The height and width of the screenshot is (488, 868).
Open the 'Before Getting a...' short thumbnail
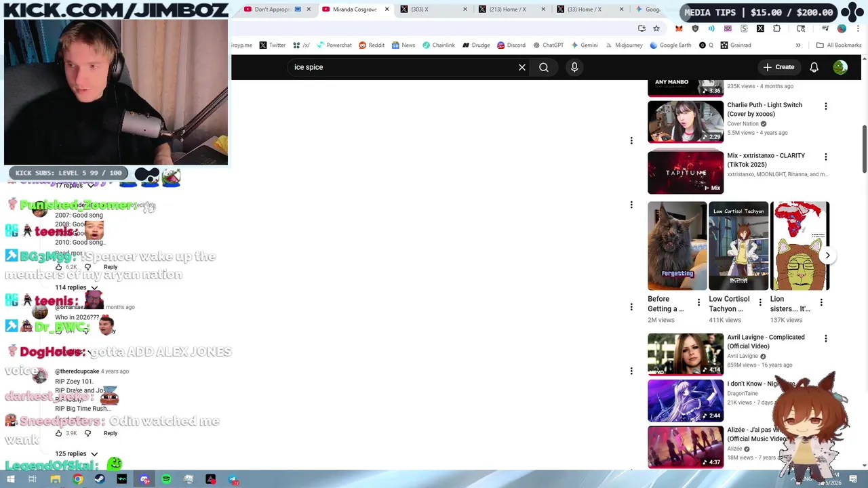pos(677,246)
